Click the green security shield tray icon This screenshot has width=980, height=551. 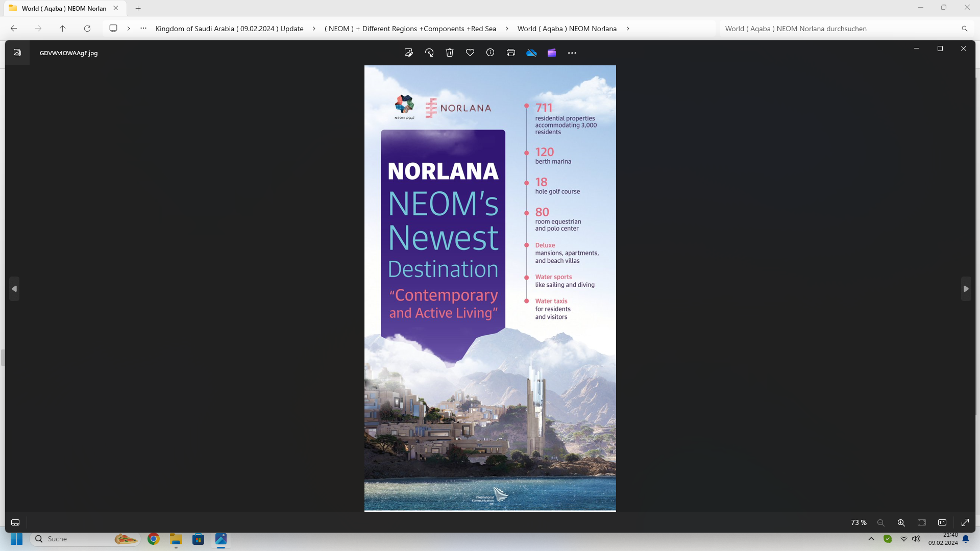point(888,539)
